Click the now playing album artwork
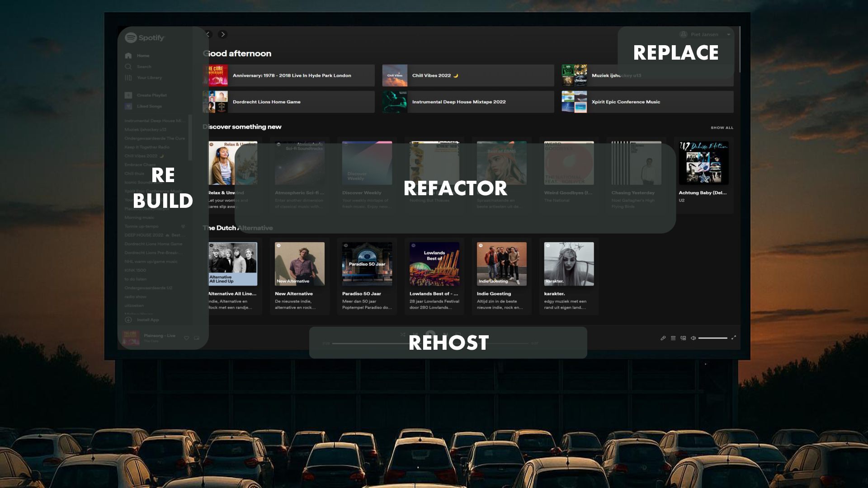868x488 pixels. (131, 338)
